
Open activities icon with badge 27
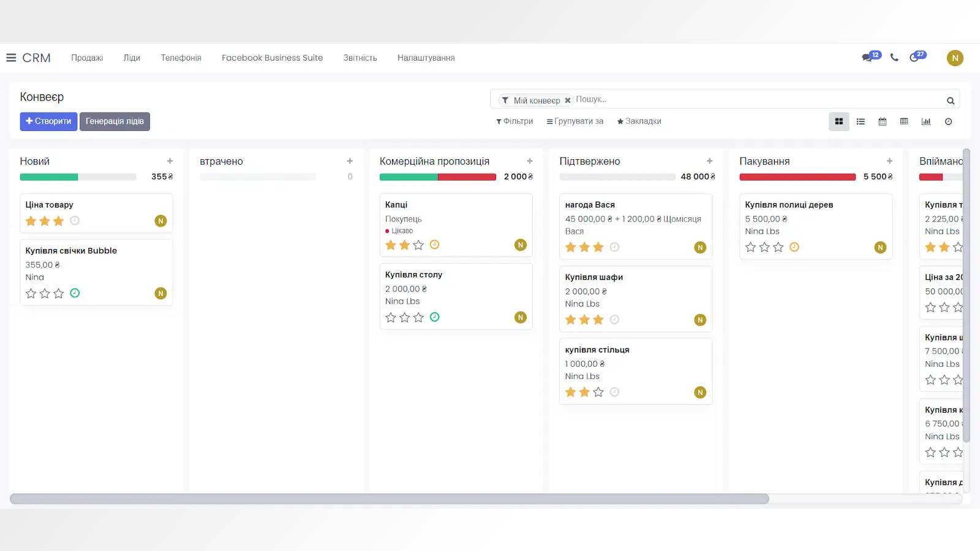(x=916, y=57)
